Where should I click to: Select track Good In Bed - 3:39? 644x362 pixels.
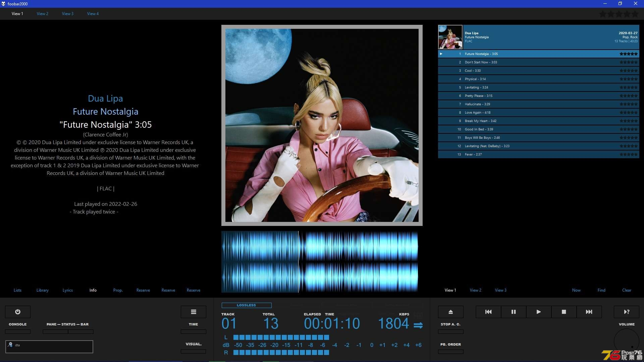[538, 129]
